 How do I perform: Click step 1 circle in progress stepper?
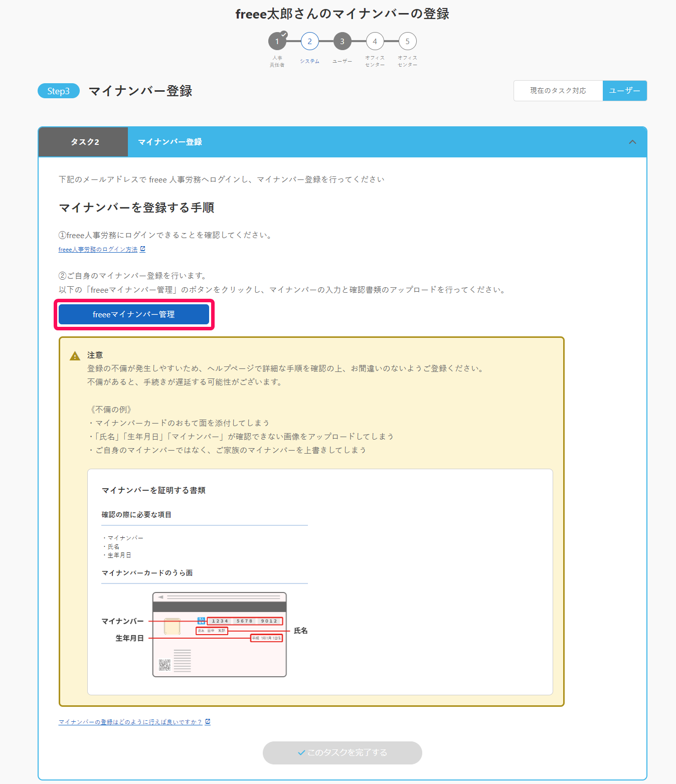(x=277, y=41)
